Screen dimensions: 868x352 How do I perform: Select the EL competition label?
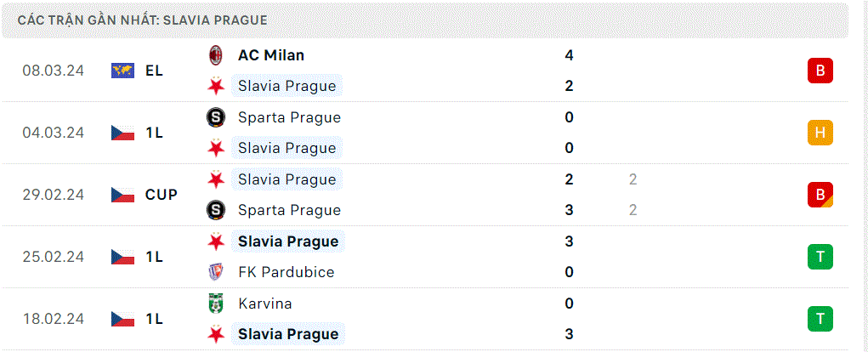point(155,71)
